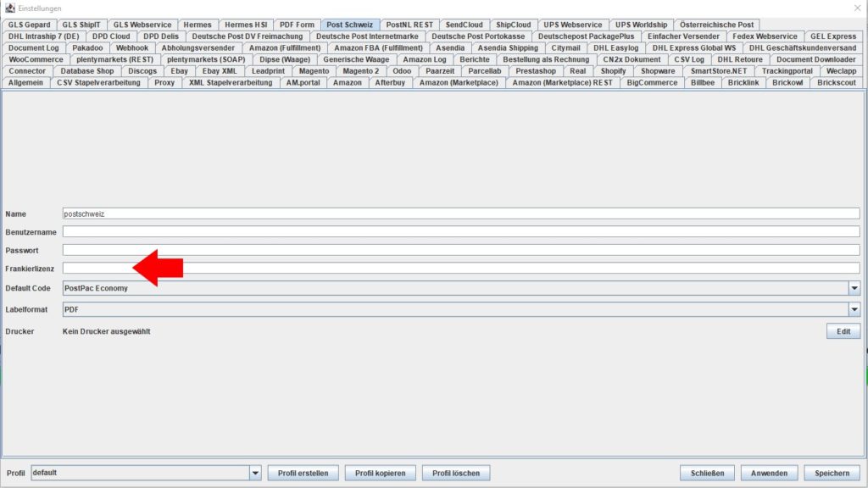Open the SendCloud tab
Image resolution: width=868 pixels, height=488 pixels.
pos(464,25)
